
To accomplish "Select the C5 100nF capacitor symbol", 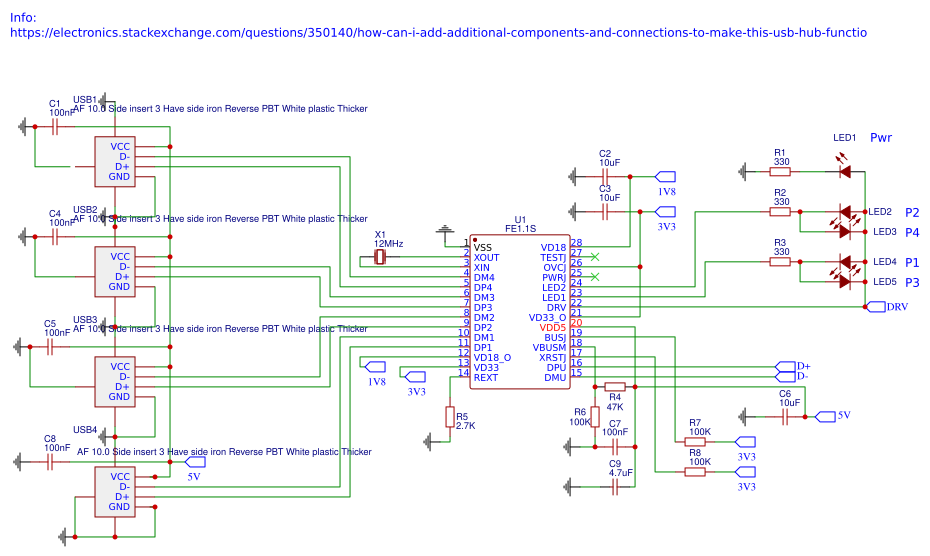I will [50, 347].
